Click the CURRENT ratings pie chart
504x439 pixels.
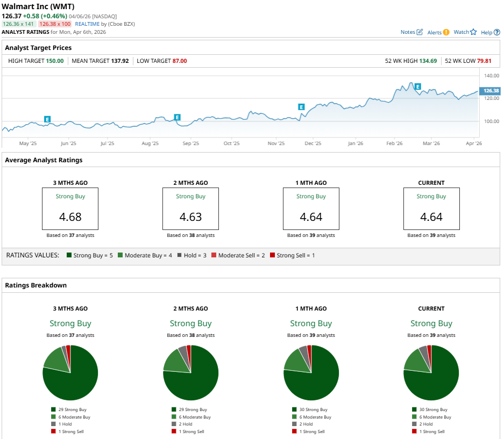tap(431, 373)
